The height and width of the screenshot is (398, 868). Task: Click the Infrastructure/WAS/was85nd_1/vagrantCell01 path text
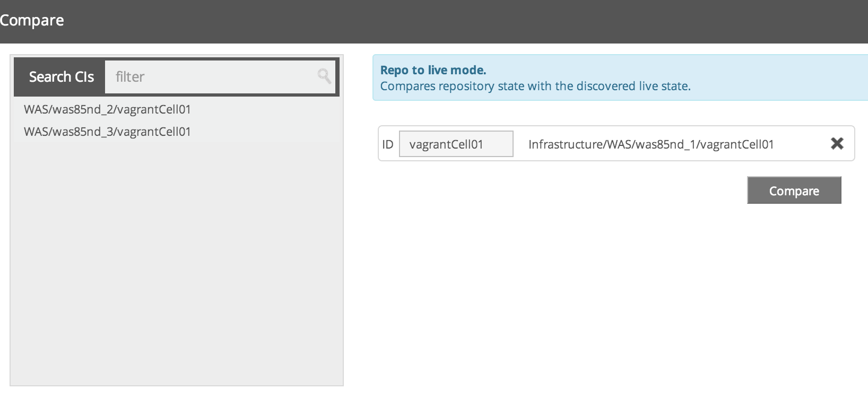(650, 144)
